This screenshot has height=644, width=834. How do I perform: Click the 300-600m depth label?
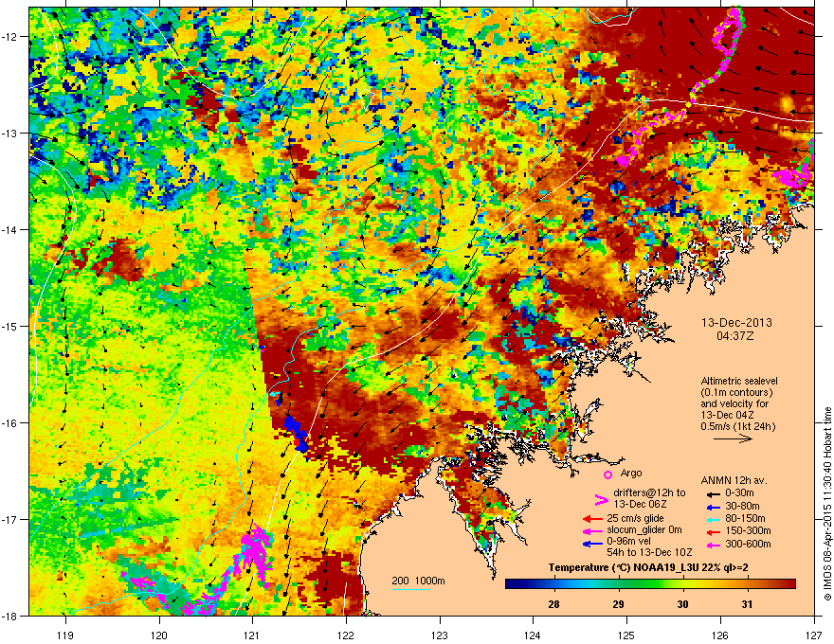pos(748,545)
